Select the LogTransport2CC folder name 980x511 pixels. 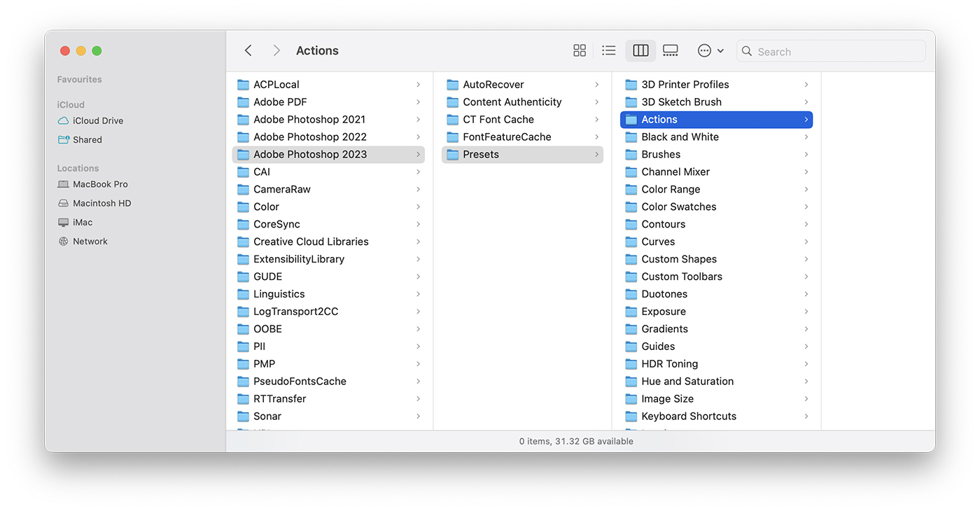[296, 311]
